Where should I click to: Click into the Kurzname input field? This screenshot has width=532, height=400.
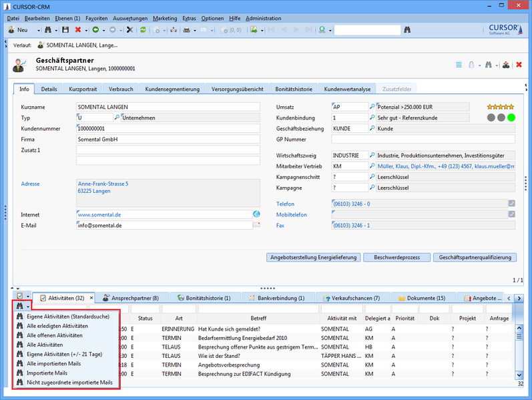pos(168,106)
